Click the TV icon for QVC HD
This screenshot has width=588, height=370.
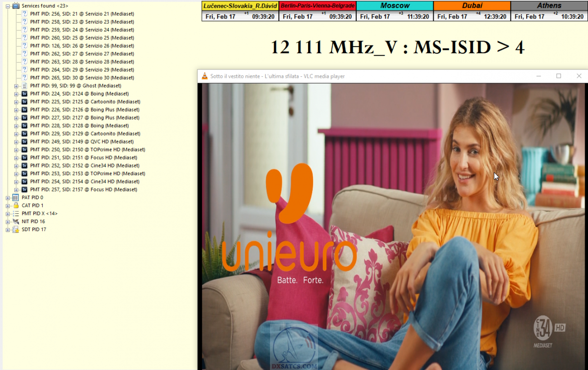pos(24,141)
